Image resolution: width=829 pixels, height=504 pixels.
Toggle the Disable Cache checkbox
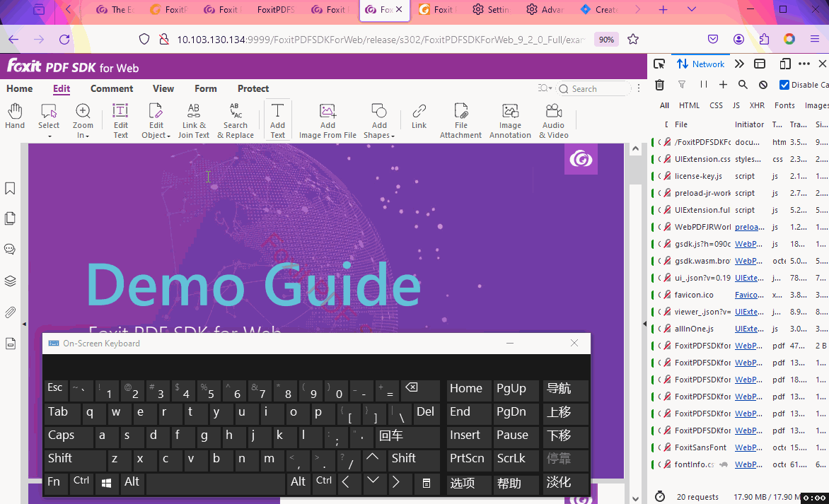784,85
